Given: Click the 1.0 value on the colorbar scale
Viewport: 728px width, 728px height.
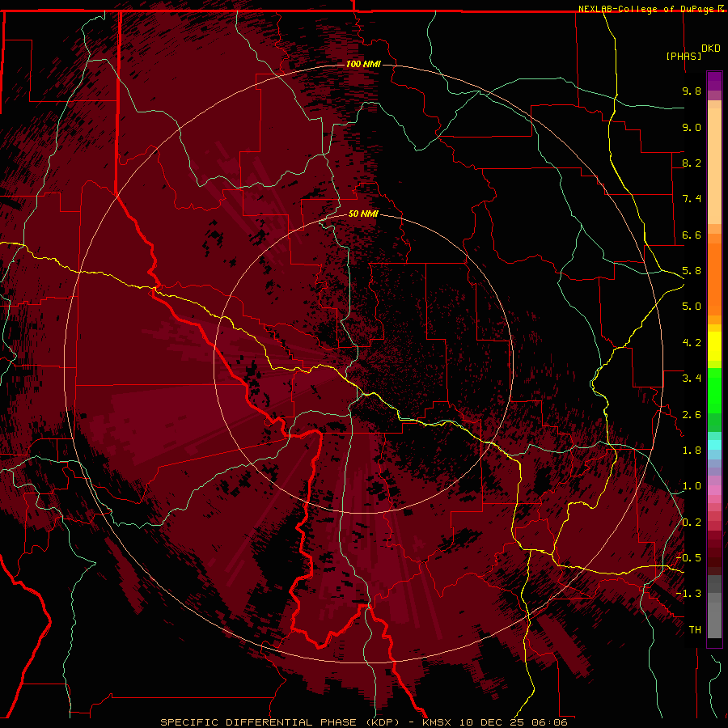Looking at the screenshot, I should [692, 486].
